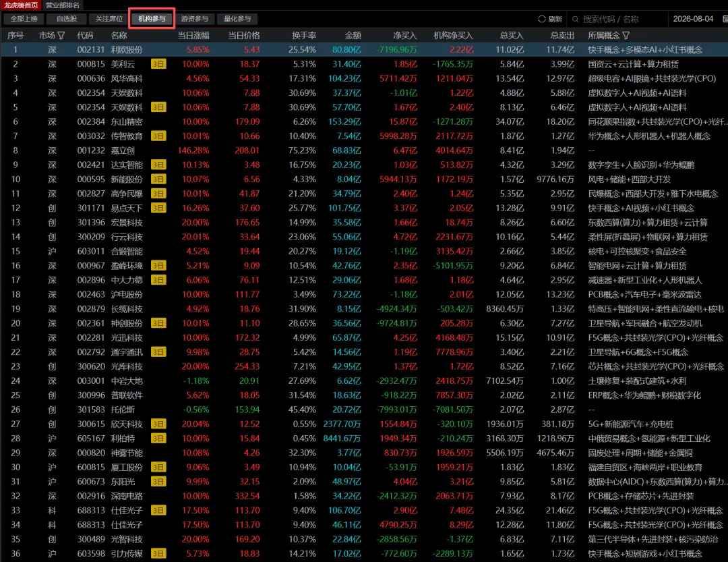Click the 自选股 filter button
This screenshot has width=728, height=562.
pos(66,19)
